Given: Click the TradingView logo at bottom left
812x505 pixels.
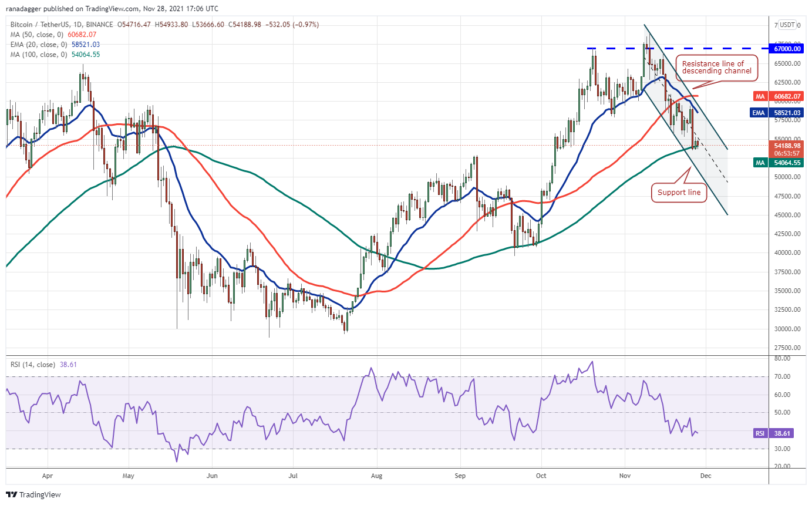Looking at the screenshot, I should pos(33,494).
